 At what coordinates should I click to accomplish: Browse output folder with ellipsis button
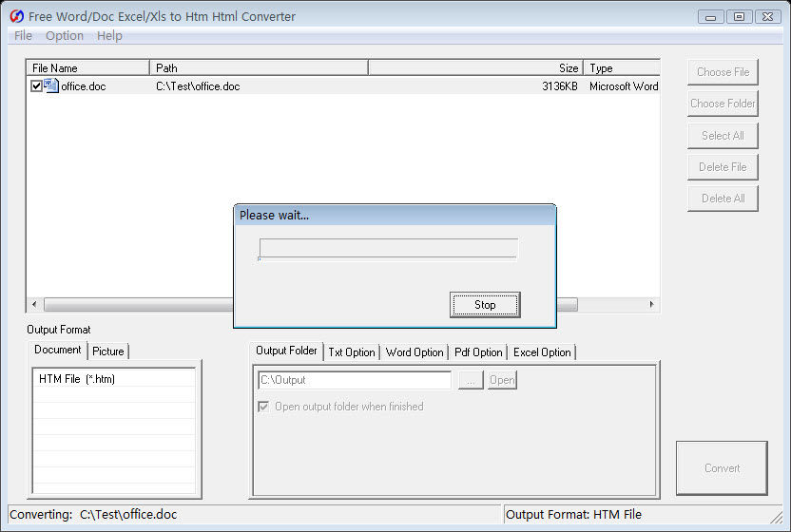(x=471, y=380)
